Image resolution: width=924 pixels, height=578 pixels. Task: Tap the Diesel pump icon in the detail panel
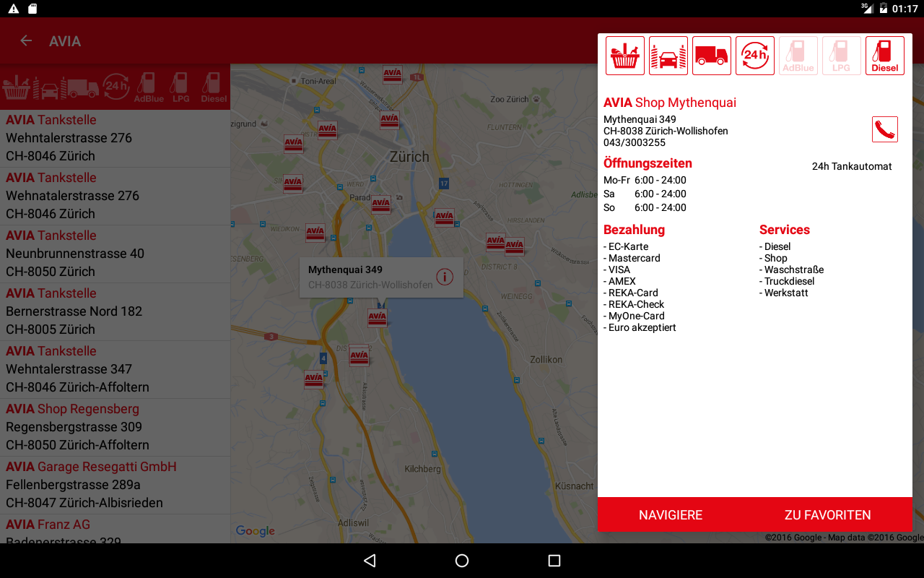pos(885,56)
